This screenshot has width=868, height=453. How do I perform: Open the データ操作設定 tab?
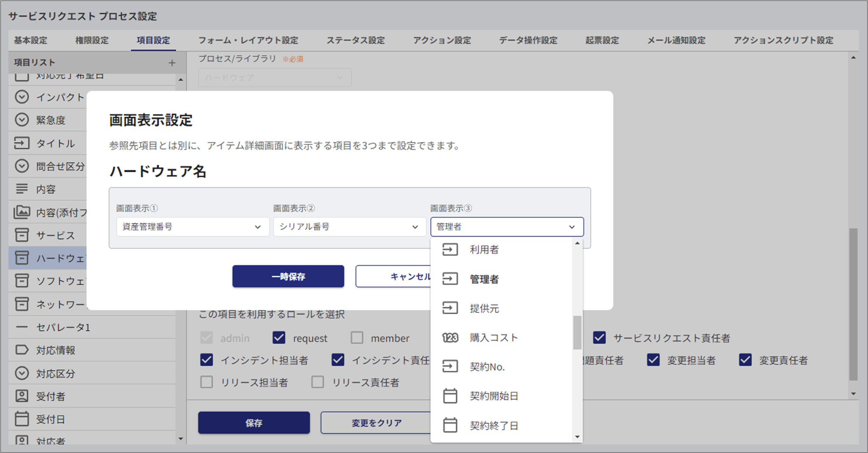528,41
